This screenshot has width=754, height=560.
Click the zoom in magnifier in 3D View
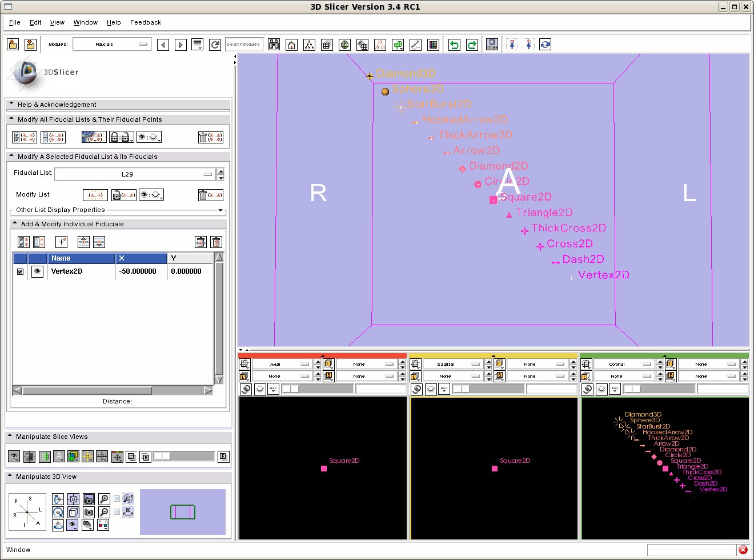104,499
